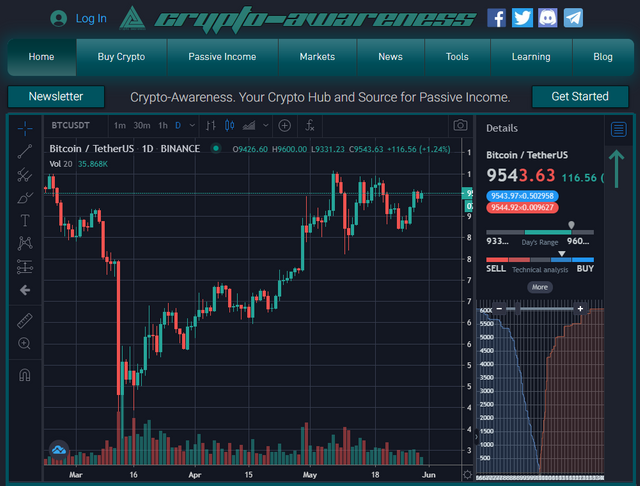The image size is (640, 486).
Task: Open the Telegram social icon
Action: [x=573, y=18]
